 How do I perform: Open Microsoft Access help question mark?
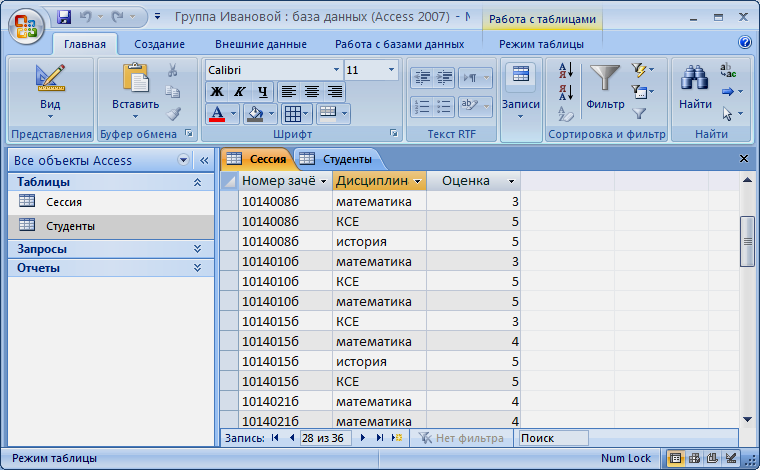[745, 42]
